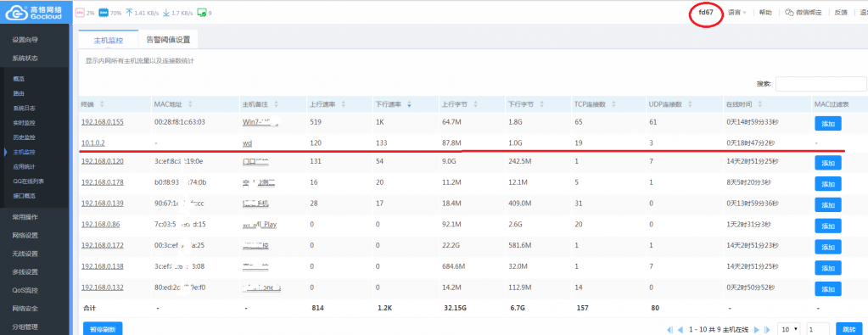This screenshot has width=868, height=335.
Task: Go to the next page arrow
Action: (x=757, y=329)
